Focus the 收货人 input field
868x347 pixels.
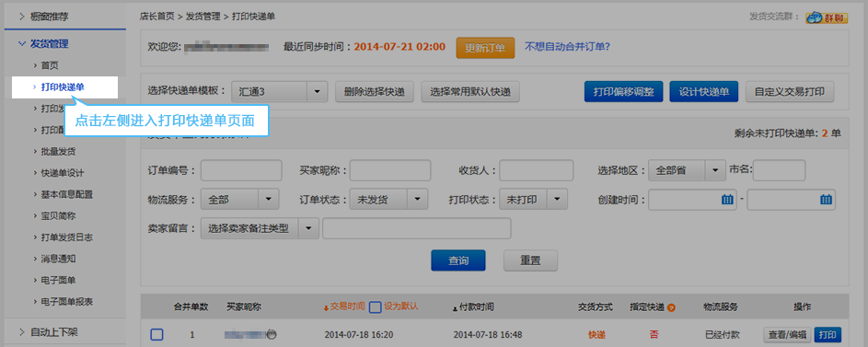tap(536, 170)
